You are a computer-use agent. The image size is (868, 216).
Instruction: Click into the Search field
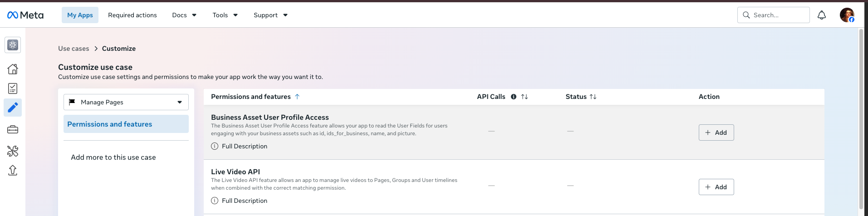pyautogui.click(x=773, y=15)
